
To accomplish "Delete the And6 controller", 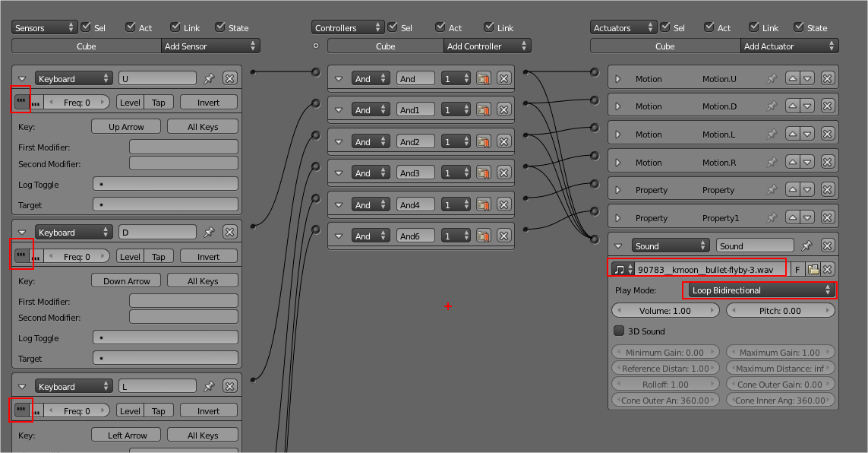I will (503, 236).
